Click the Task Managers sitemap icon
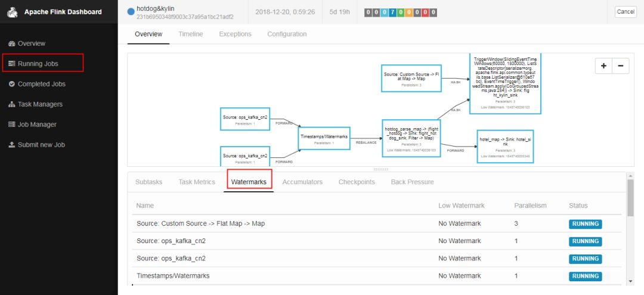644x295 pixels. point(11,104)
